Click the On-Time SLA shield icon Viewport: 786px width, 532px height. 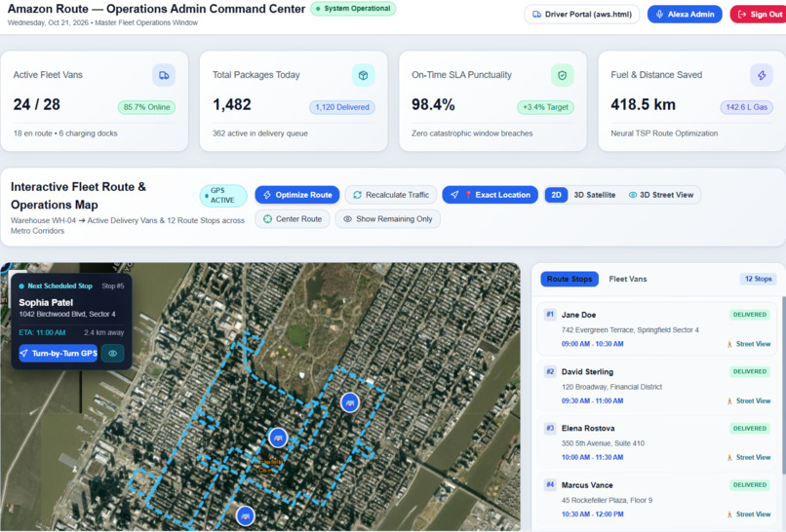(x=563, y=75)
